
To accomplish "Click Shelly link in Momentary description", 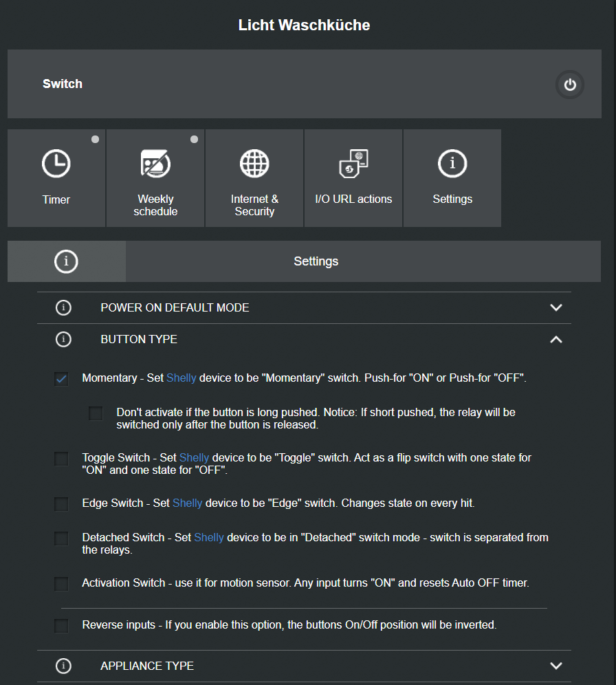I will [181, 378].
